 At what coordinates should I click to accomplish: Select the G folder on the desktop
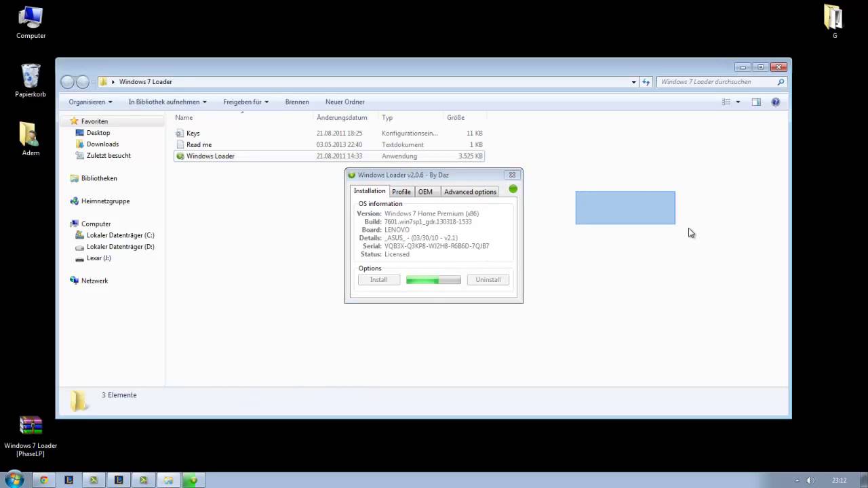tap(834, 22)
